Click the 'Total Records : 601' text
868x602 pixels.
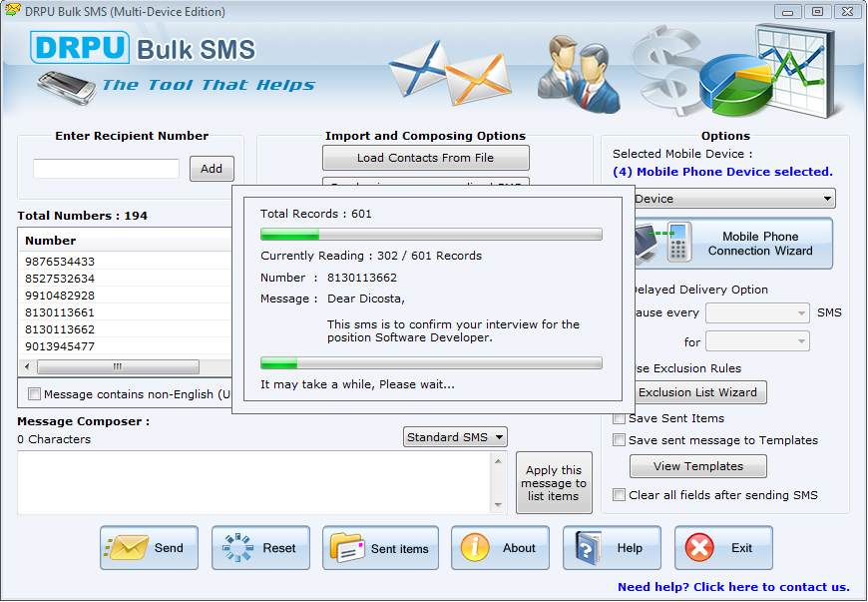(x=316, y=214)
